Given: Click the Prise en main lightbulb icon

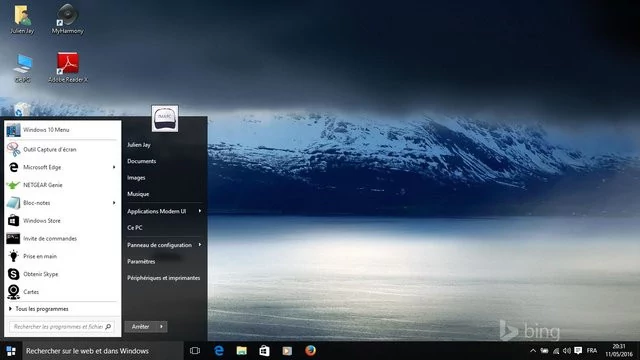Looking at the screenshot, I should point(13,256).
